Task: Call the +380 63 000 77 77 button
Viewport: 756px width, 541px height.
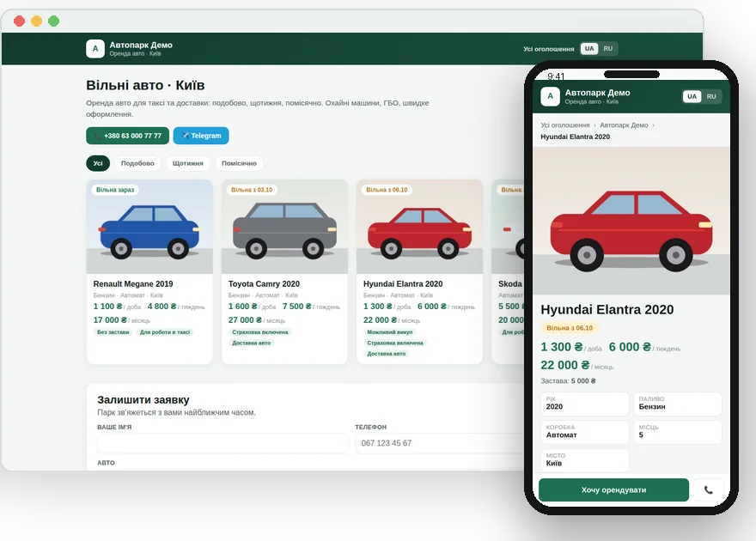Action: [x=128, y=136]
